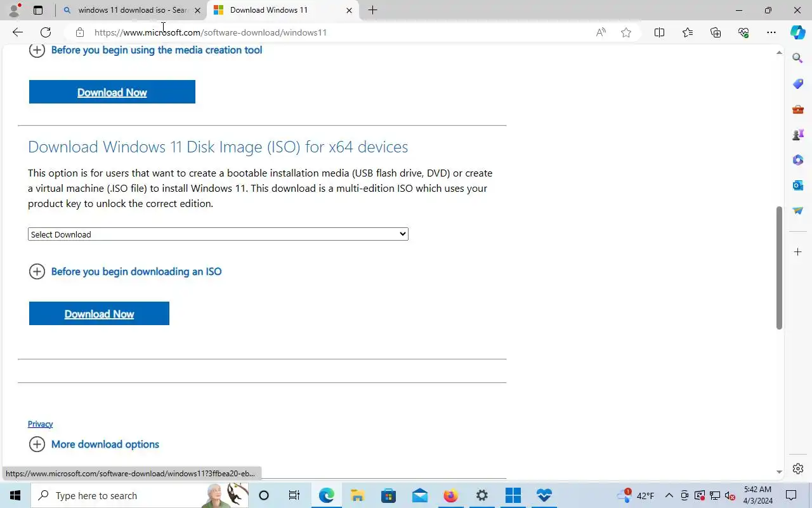Show hidden tray icons chevron
Screen dimensions: 812x508
click(669, 495)
